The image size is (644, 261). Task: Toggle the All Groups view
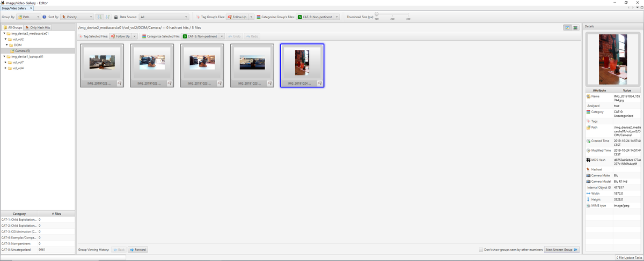click(x=12, y=27)
